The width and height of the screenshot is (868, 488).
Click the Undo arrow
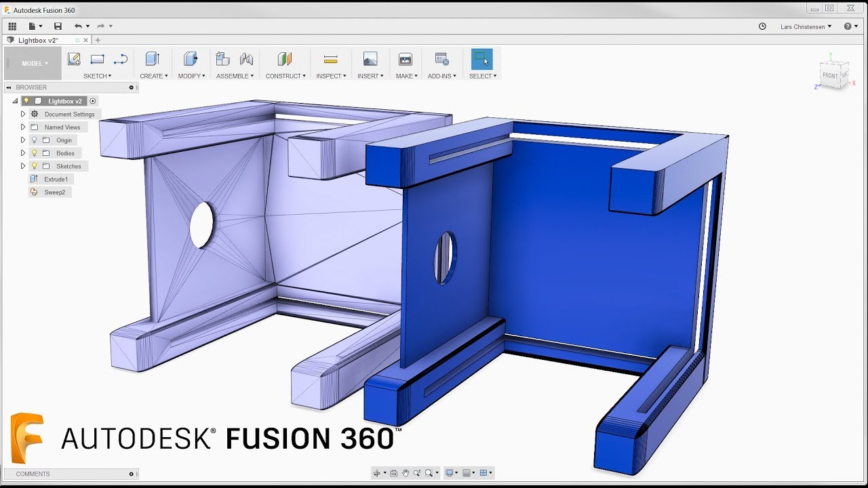point(78,26)
